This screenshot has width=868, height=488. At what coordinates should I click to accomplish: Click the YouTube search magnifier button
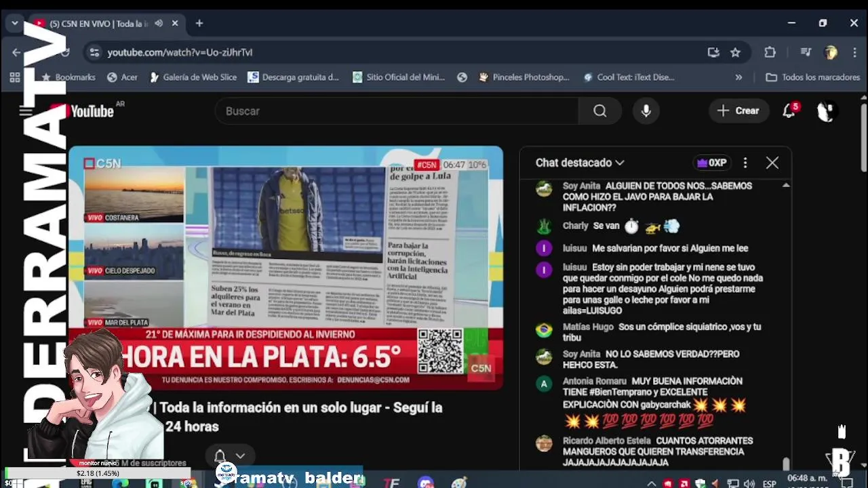(x=600, y=110)
